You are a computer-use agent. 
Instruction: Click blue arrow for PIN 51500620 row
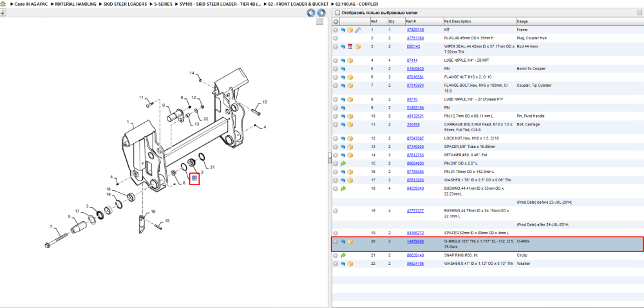(x=343, y=69)
